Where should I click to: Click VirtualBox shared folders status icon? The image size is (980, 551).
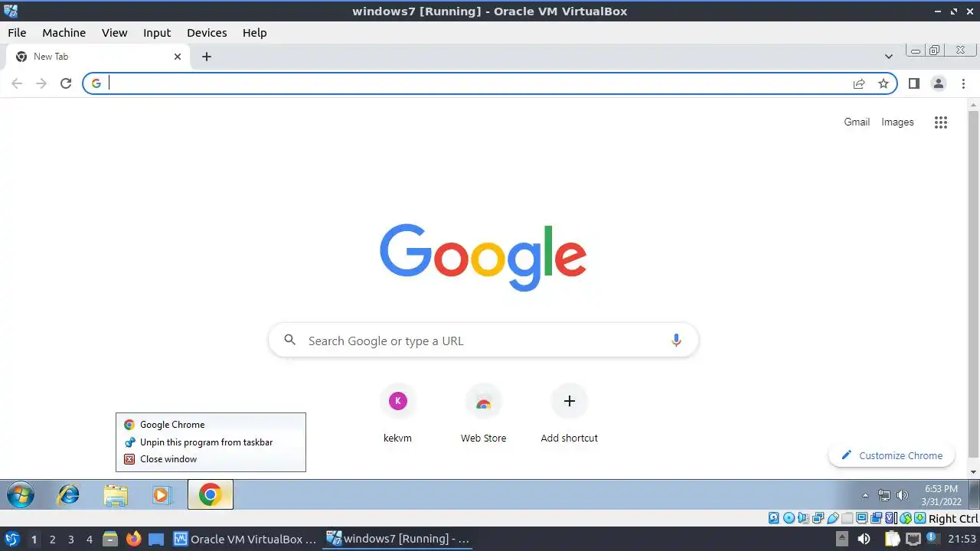[847, 518]
